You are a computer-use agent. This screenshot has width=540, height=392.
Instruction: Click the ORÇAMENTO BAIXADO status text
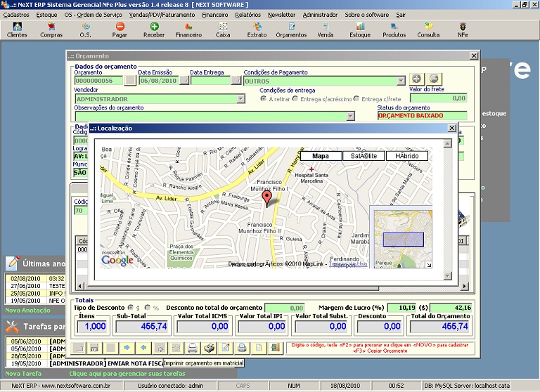[411, 116]
